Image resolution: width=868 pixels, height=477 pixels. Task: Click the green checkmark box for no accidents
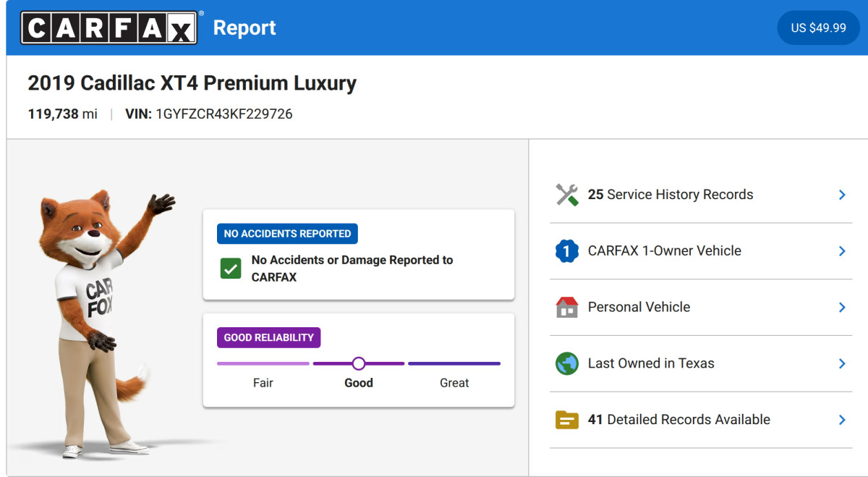[x=231, y=269]
